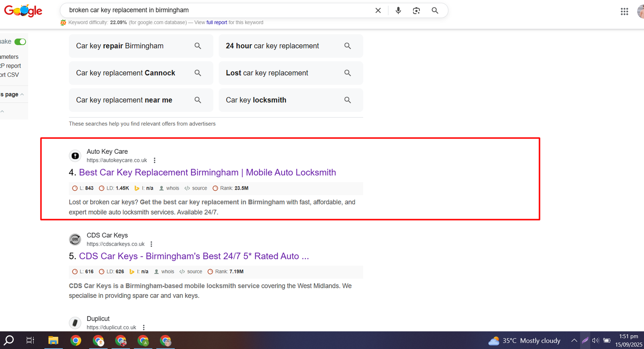Clear the search box text
644x349 pixels.
click(x=378, y=10)
